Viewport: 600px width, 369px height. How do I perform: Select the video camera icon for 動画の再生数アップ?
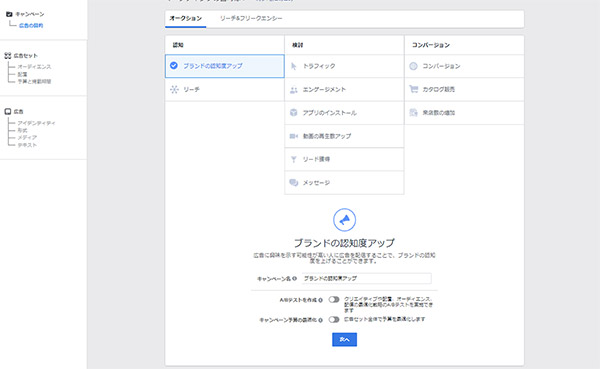tap(293, 136)
